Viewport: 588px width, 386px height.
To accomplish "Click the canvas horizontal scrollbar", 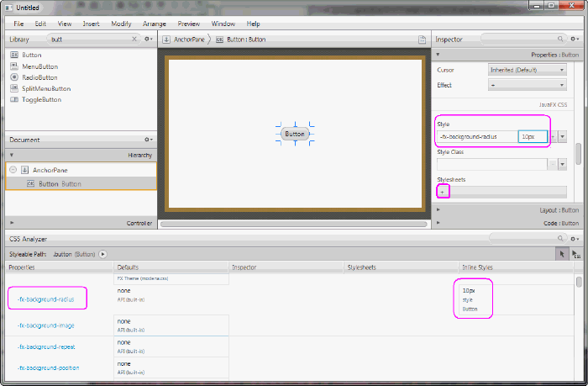I will pyautogui.click(x=294, y=225).
